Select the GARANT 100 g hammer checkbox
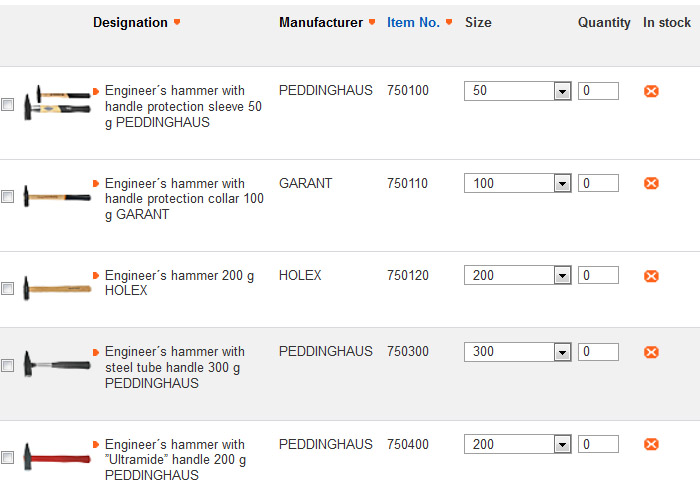Image resolution: width=700 pixels, height=500 pixels. (x=8, y=197)
